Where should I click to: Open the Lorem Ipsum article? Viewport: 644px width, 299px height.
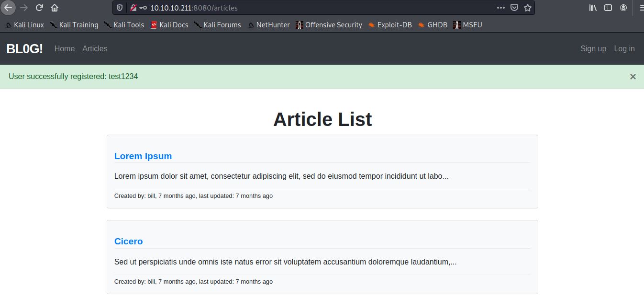coord(143,156)
